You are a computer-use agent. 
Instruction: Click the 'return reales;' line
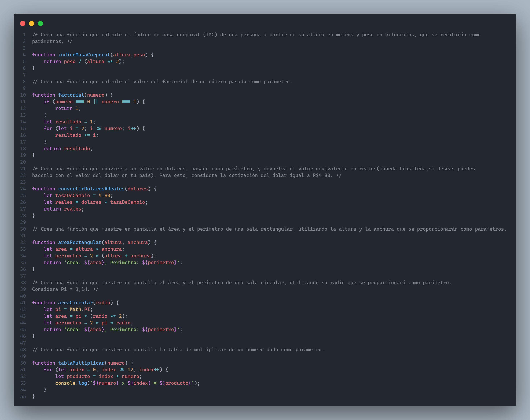pos(64,209)
